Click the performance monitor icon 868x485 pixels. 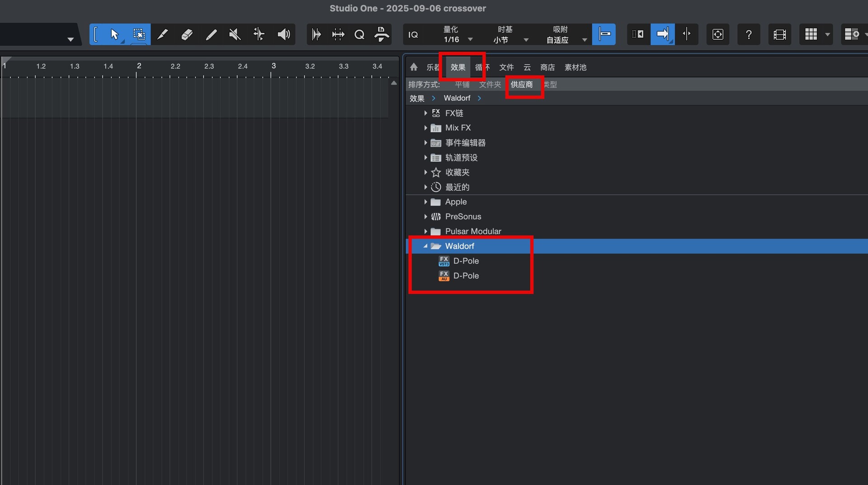point(718,34)
